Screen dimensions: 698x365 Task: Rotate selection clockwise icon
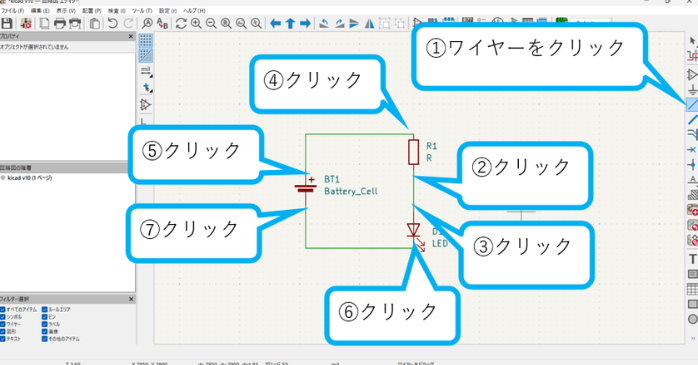pyautogui.click(x=339, y=23)
